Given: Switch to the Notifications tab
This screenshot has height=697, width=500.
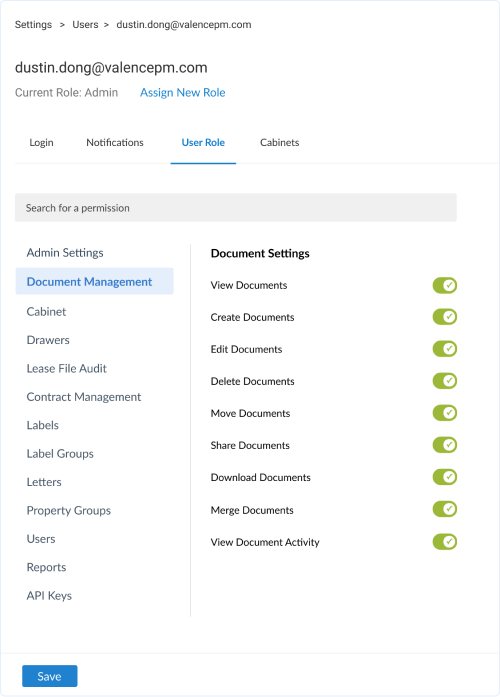Looking at the screenshot, I should 115,143.
